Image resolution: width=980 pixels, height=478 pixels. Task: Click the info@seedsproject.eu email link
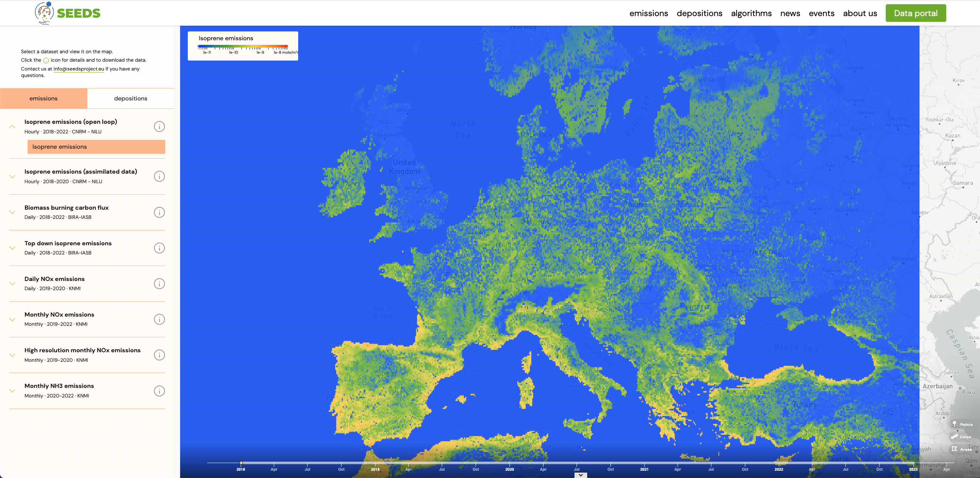click(79, 69)
